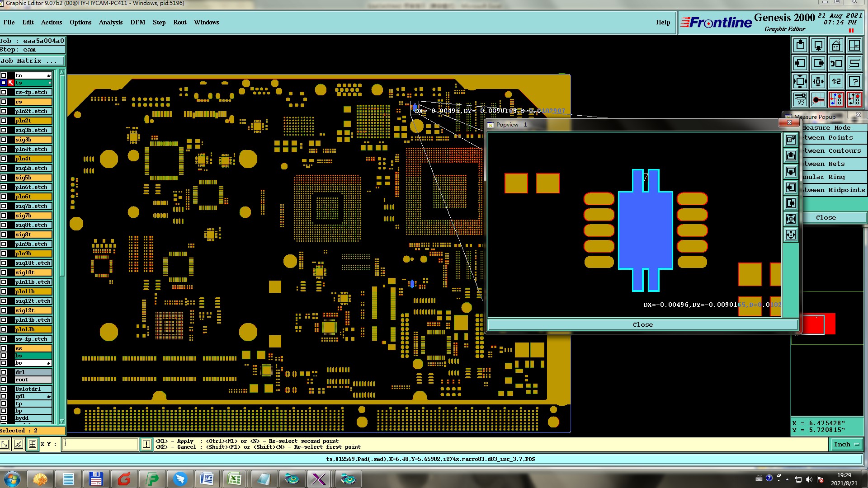Click the XY coordinate input field
The image size is (868, 488).
pyautogui.click(x=100, y=444)
